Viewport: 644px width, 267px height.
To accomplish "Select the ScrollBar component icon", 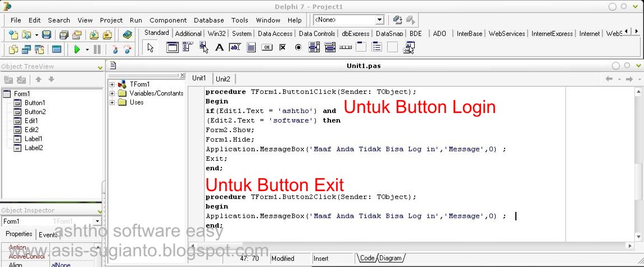I will [346, 47].
